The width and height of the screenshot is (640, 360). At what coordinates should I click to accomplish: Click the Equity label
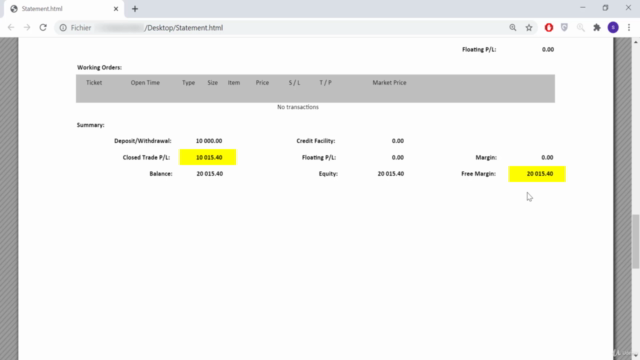coord(328,174)
